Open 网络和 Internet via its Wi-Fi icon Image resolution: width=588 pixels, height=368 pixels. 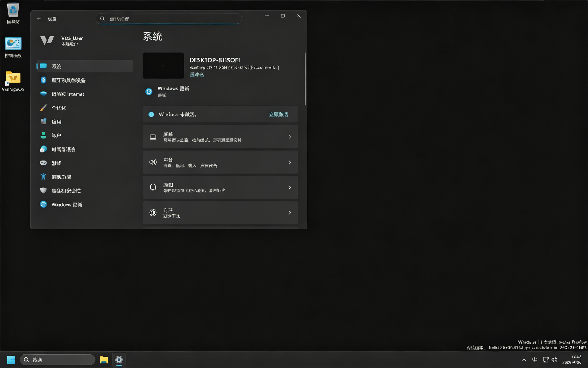(x=43, y=94)
